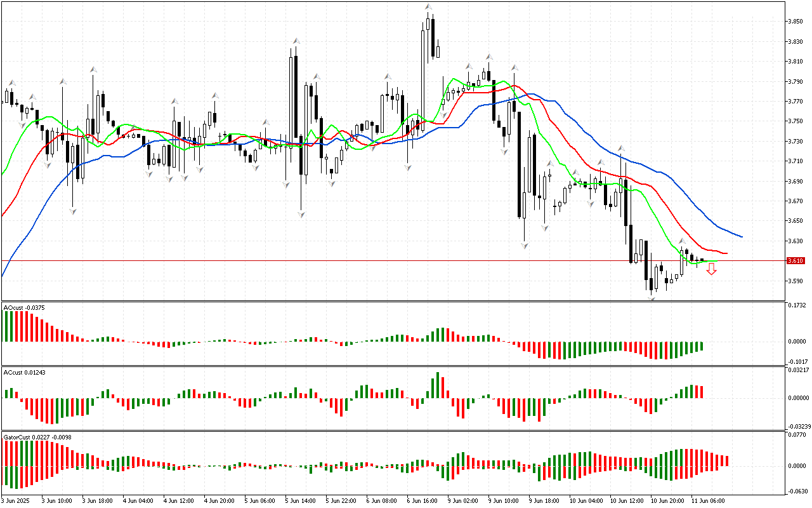Click the ACcust indicator label
Image resolution: width=812 pixels, height=508 pixels.
click(x=20, y=371)
